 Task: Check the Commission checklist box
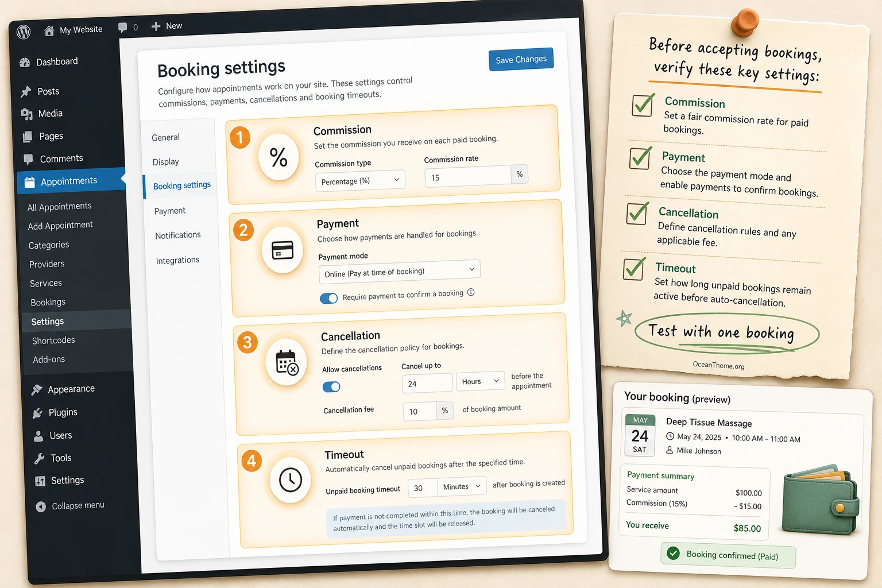point(643,105)
